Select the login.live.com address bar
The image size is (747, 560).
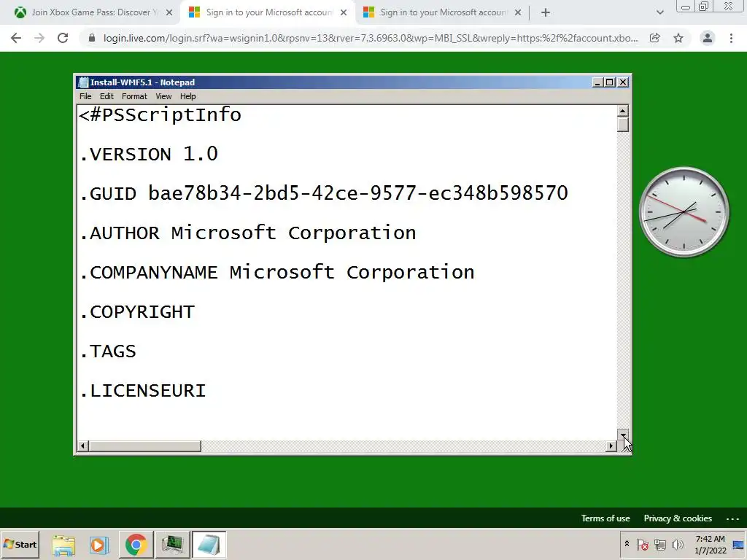coord(370,38)
